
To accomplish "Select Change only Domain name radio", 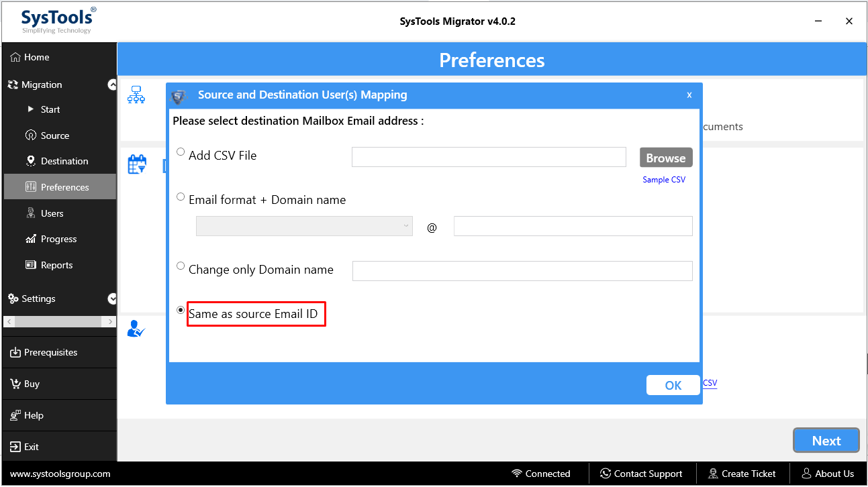I will (x=181, y=266).
